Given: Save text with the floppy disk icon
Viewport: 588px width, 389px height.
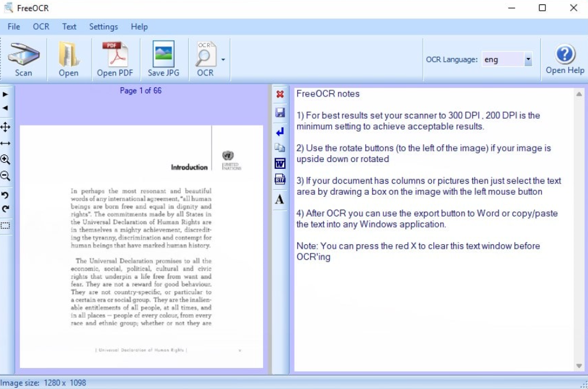Looking at the screenshot, I should [280, 113].
